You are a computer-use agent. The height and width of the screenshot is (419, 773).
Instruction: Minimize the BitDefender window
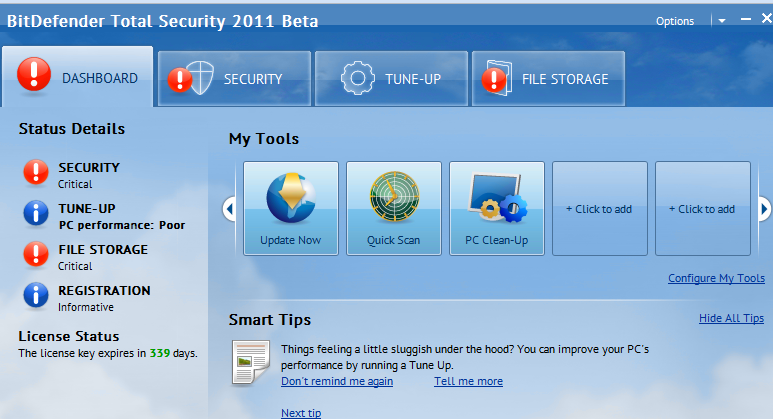click(x=746, y=19)
